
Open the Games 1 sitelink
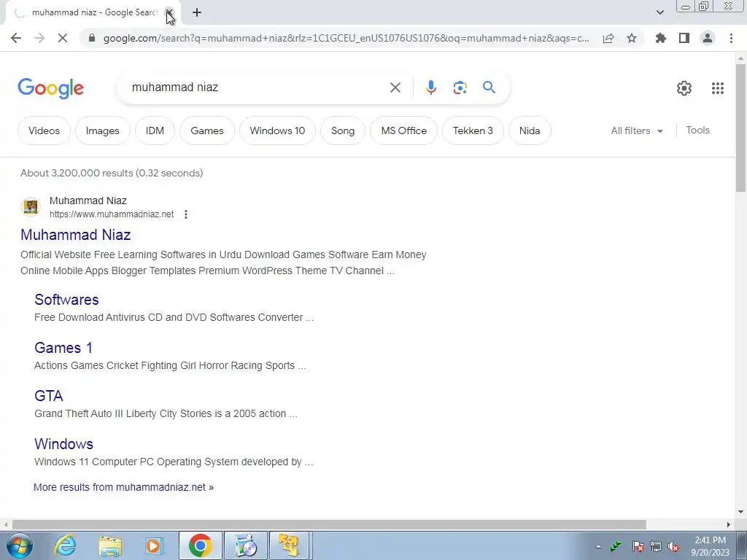63,348
